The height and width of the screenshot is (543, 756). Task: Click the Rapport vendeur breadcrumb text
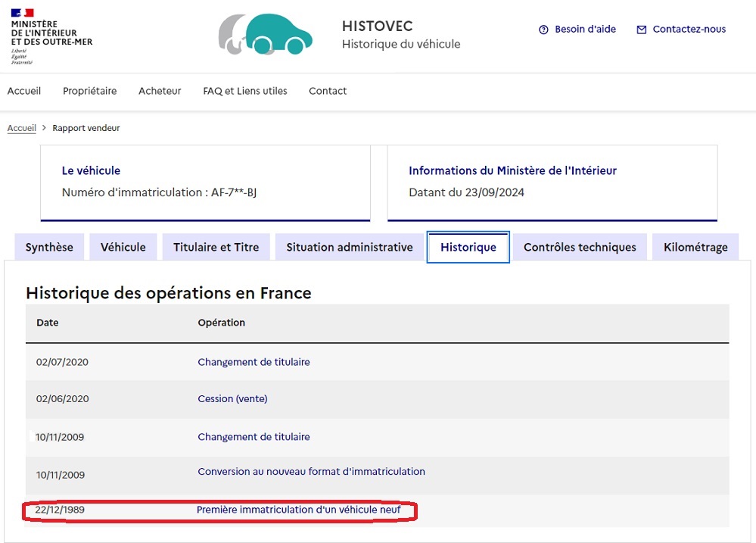(86, 128)
